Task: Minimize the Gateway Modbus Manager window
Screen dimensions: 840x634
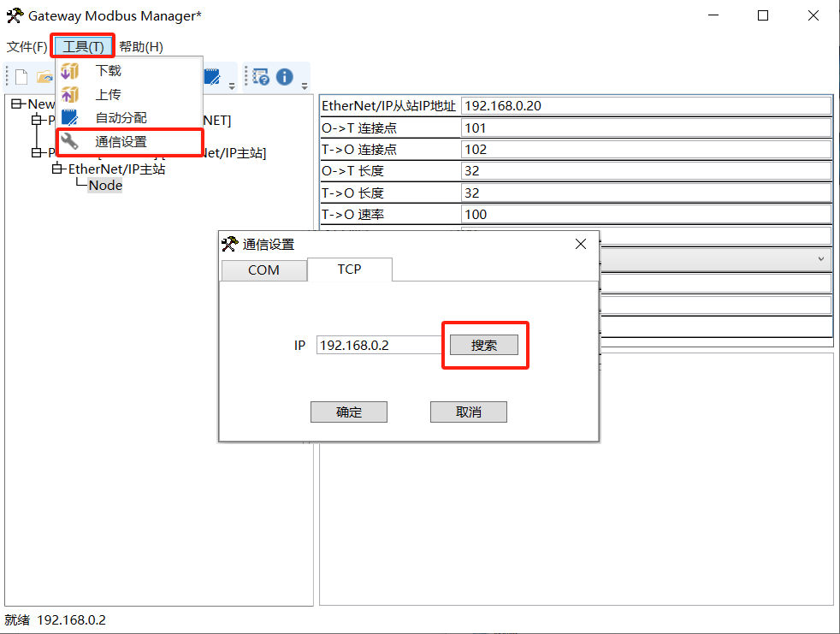Action: [713, 15]
